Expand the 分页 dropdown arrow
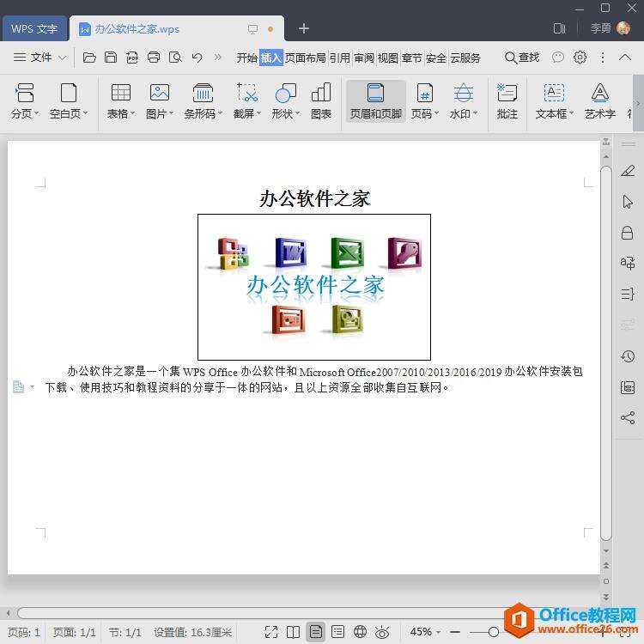Viewport: 644px width, 644px height. click(x=36, y=113)
